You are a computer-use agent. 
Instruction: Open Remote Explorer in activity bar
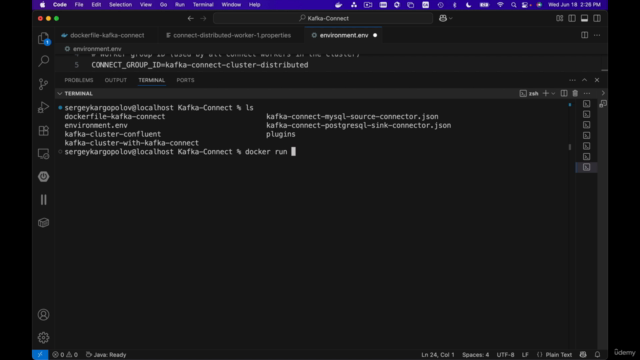(43, 154)
